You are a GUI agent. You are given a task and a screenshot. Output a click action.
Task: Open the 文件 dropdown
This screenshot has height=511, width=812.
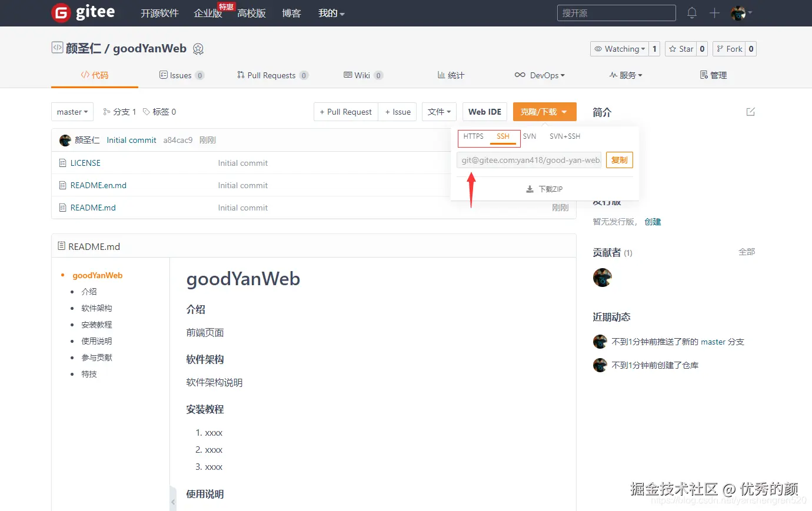(x=439, y=112)
